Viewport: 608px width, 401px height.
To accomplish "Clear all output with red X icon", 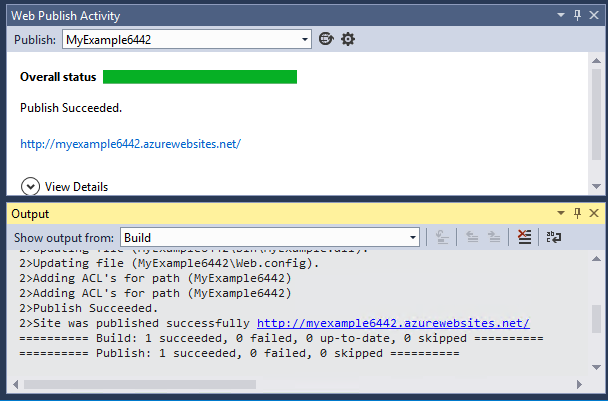I will point(524,237).
